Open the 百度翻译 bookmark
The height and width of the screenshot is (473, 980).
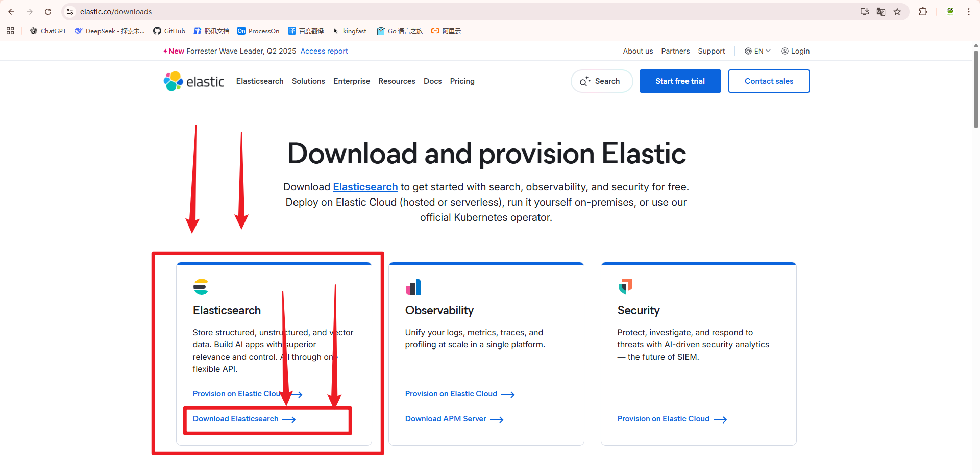(306, 31)
